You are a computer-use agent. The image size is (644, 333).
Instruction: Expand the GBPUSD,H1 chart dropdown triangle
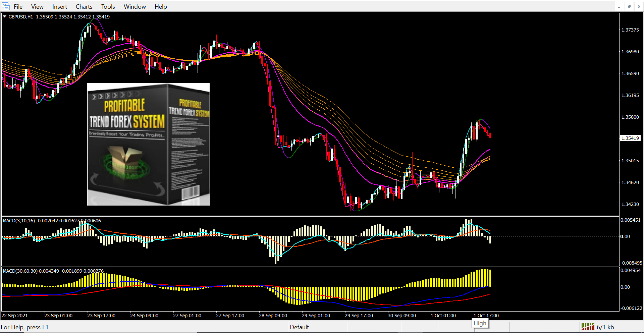pos(5,16)
